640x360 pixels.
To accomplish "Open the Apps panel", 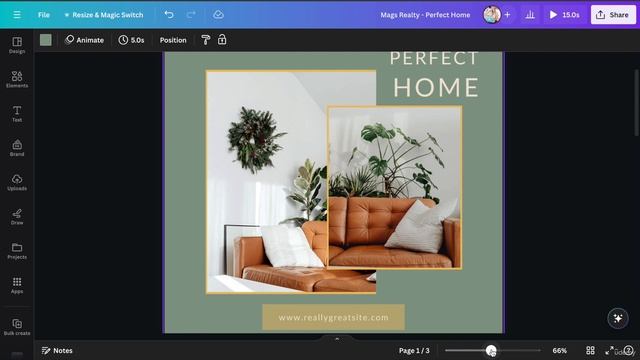I will pyautogui.click(x=17, y=285).
